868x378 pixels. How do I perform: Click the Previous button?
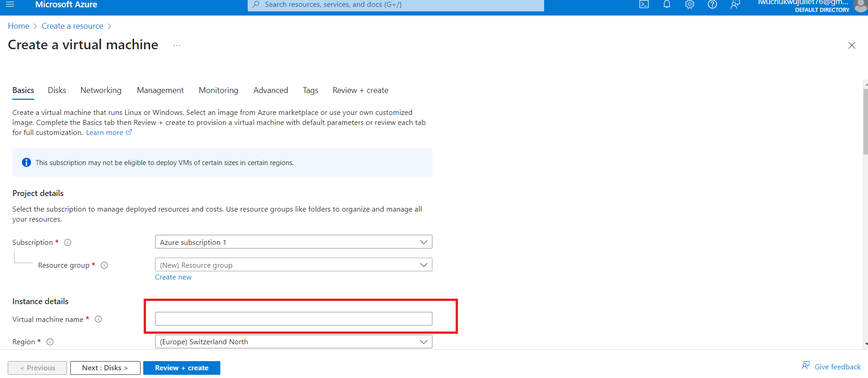click(x=37, y=368)
